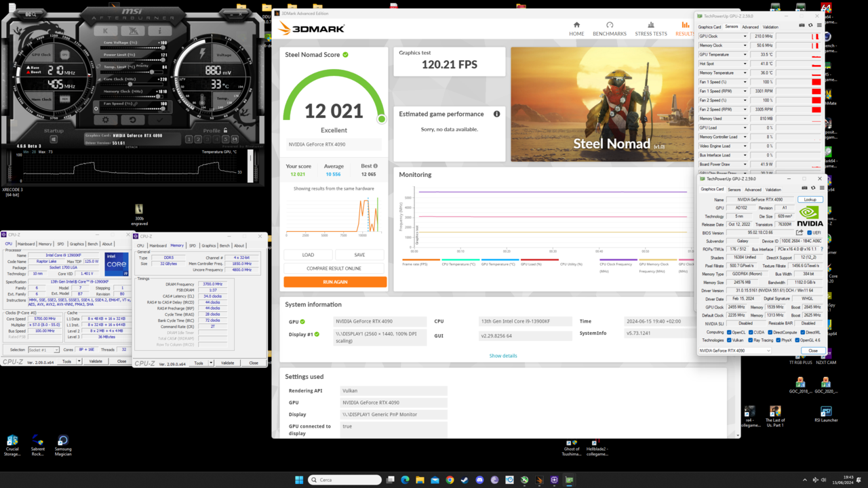Adjust Afterburner Core Clock slider

pyautogui.click(x=133, y=84)
